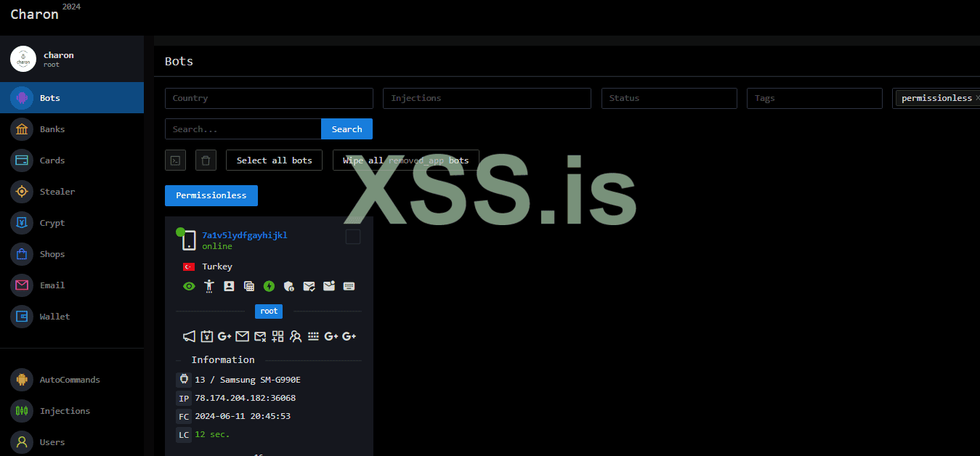Click the blue Permissionless tag button
980x456 pixels.
click(211, 195)
